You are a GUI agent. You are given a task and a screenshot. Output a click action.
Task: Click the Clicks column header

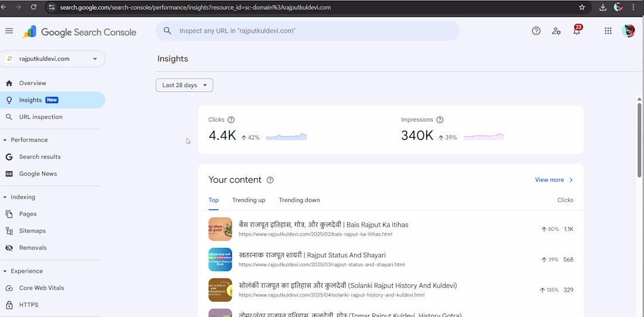(x=565, y=200)
